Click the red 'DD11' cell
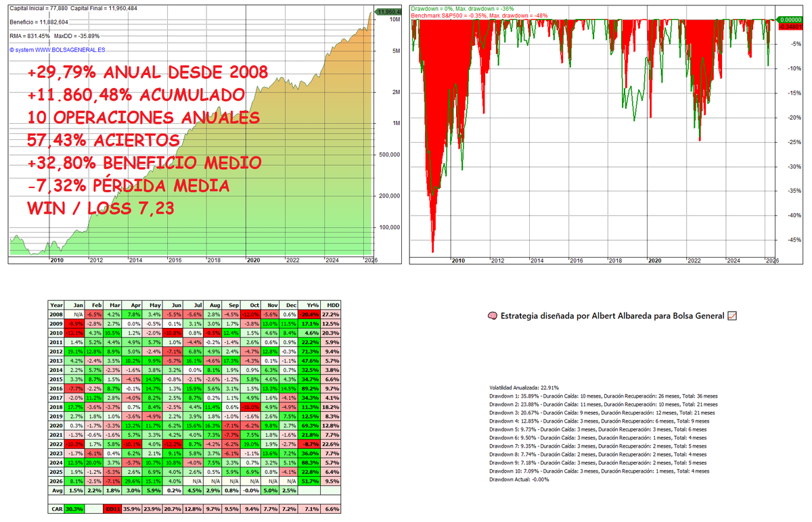 point(112,509)
